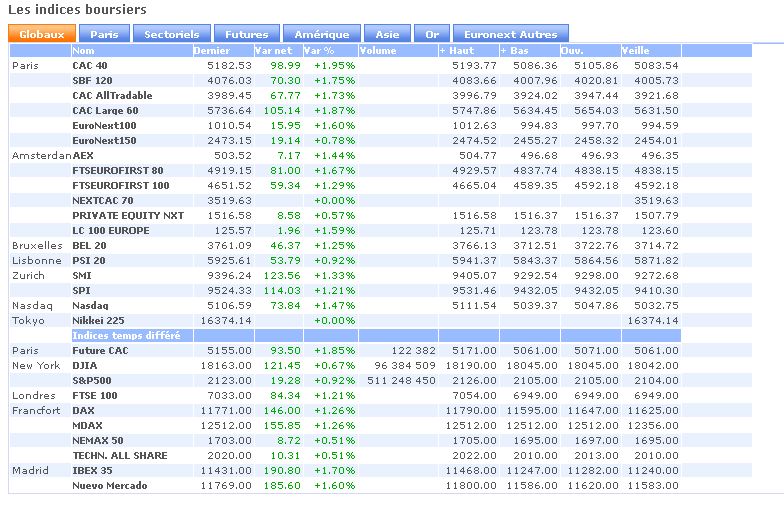This screenshot has width=784, height=514.
Task: Open the LC 100 EUROPE index
Action: (x=110, y=230)
